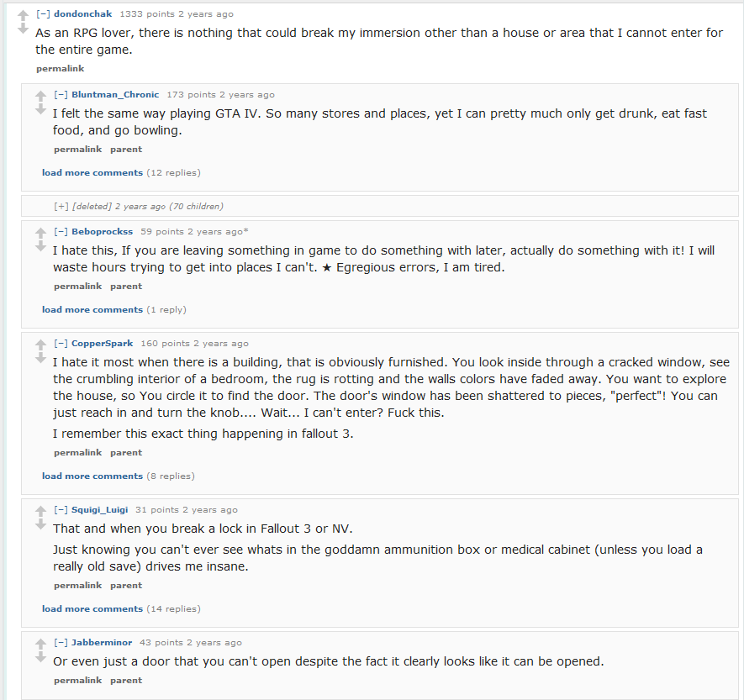Upvote Squigi_Luigi's comment
Image resolution: width=744 pixels, height=700 pixels.
coord(40,511)
